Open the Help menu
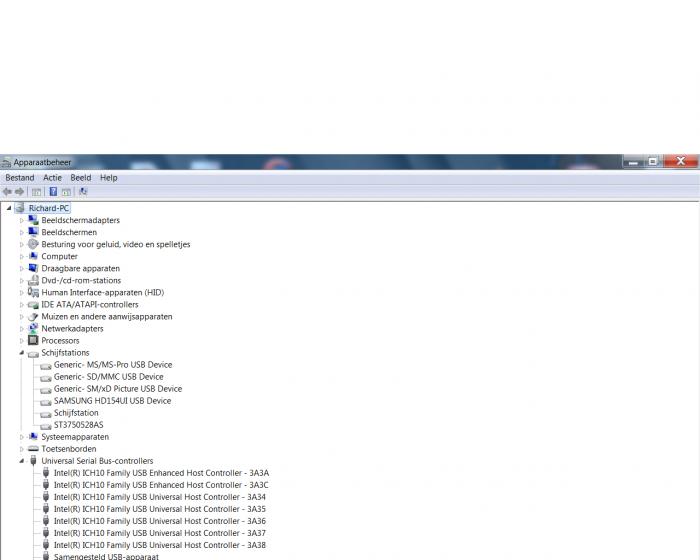700x560 pixels. click(108, 178)
